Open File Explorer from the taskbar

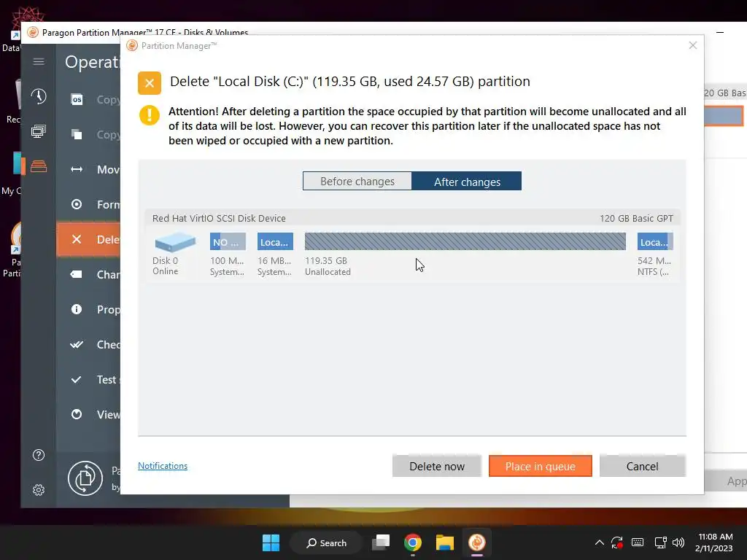pyautogui.click(x=444, y=542)
